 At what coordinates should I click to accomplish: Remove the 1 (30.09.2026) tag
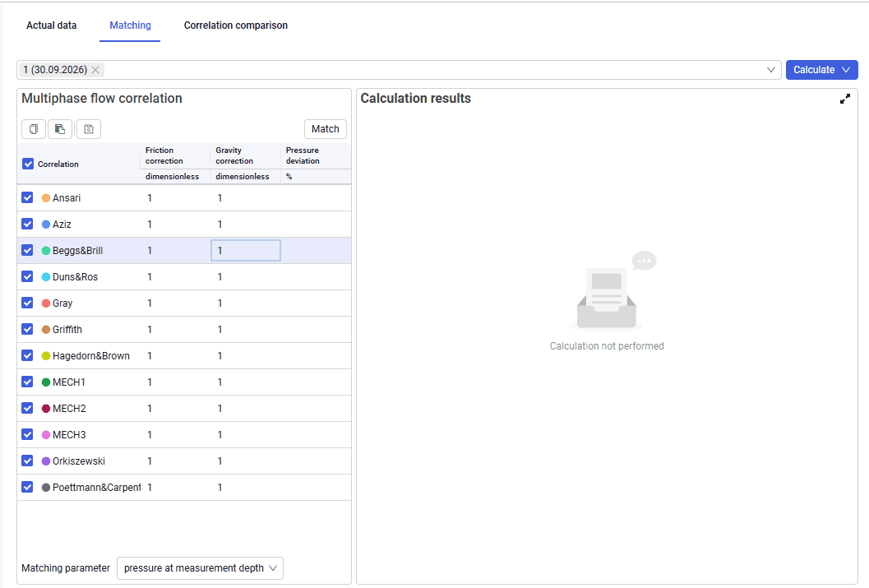[95, 70]
